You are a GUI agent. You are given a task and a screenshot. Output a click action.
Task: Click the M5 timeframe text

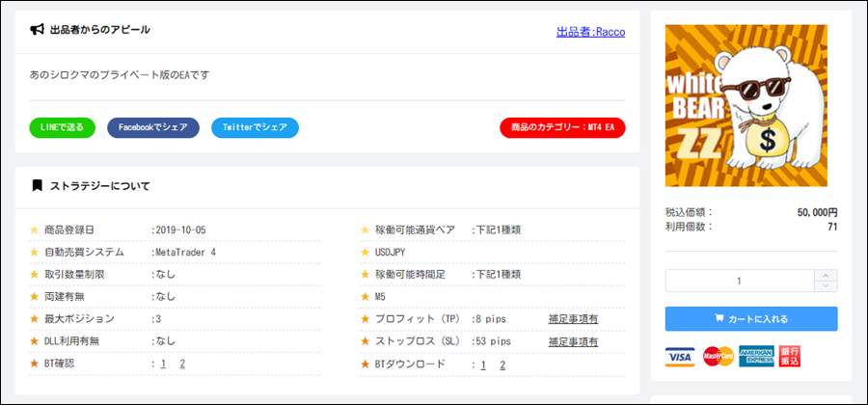[380, 297]
